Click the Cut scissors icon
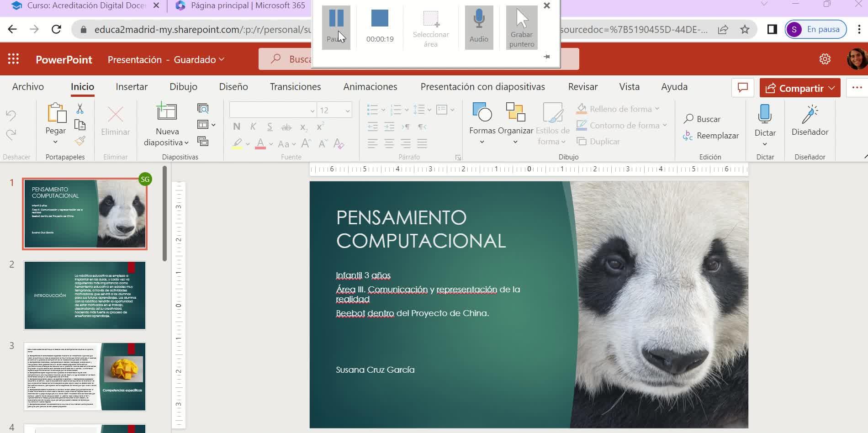The image size is (868, 433). pyautogui.click(x=80, y=109)
